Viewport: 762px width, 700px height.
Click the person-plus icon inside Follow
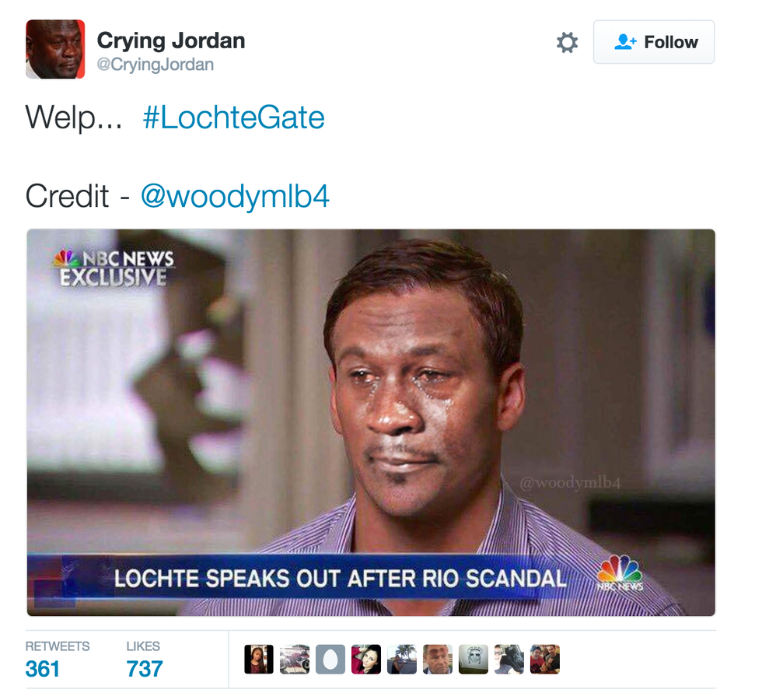pos(625,42)
